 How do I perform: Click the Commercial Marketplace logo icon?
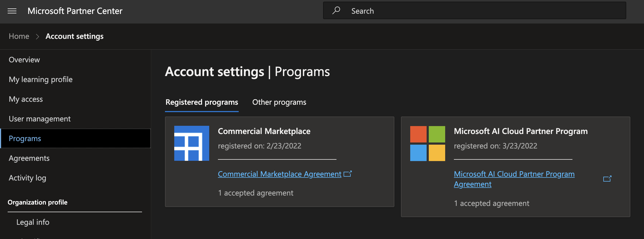point(191,143)
